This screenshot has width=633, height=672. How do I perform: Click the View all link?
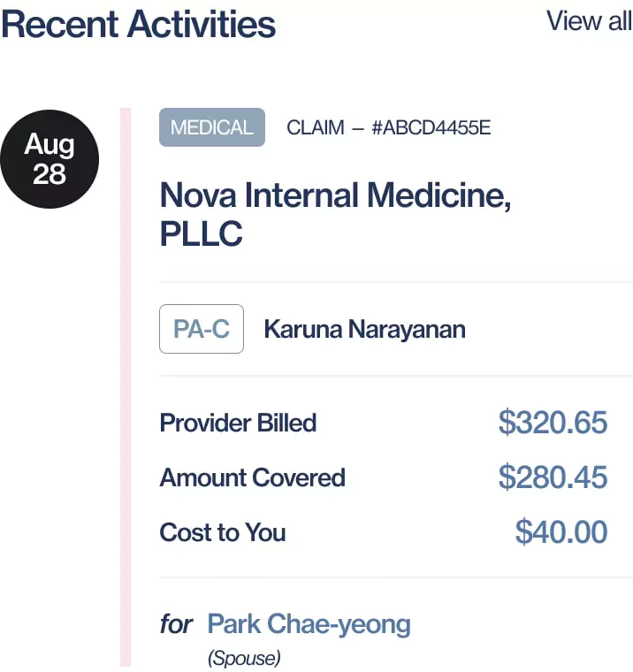[589, 20]
